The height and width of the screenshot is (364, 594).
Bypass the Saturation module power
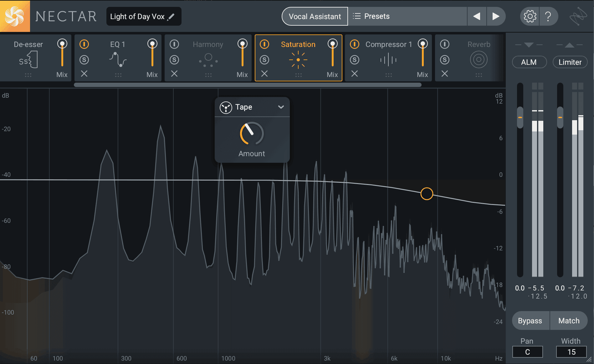(x=264, y=44)
